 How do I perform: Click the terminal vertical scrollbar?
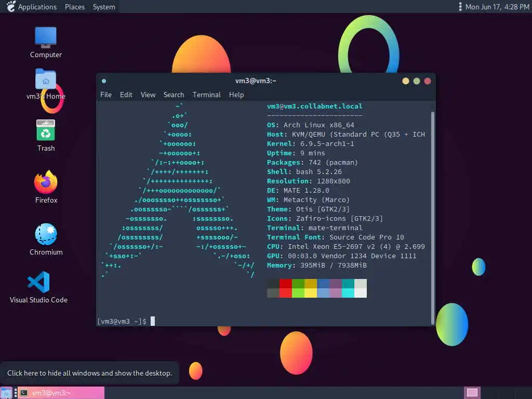pos(433,217)
